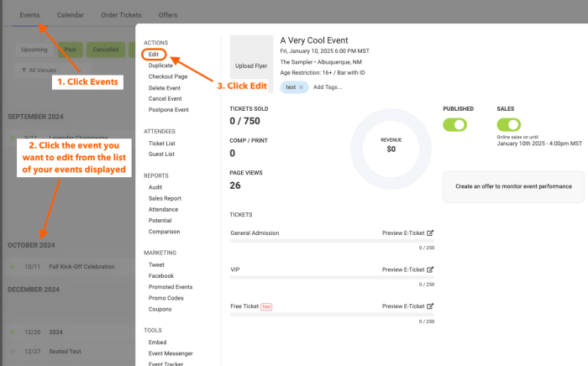
Task: Click the VIP ticket name
Action: tap(234, 269)
